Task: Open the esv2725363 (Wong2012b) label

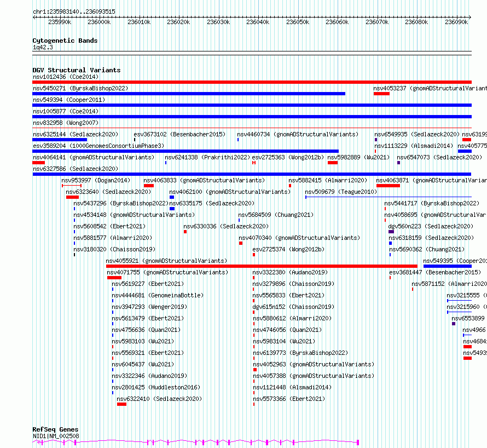Action: (288, 157)
